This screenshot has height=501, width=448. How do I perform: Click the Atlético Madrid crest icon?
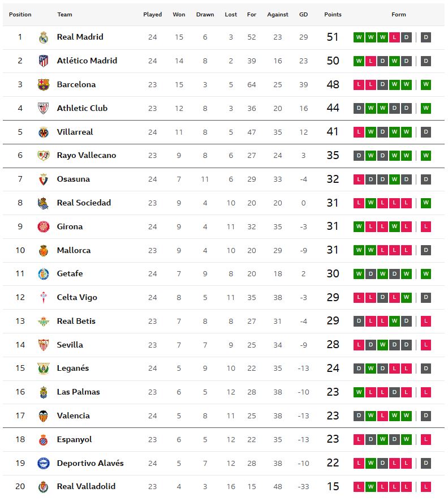[x=44, y=61]
